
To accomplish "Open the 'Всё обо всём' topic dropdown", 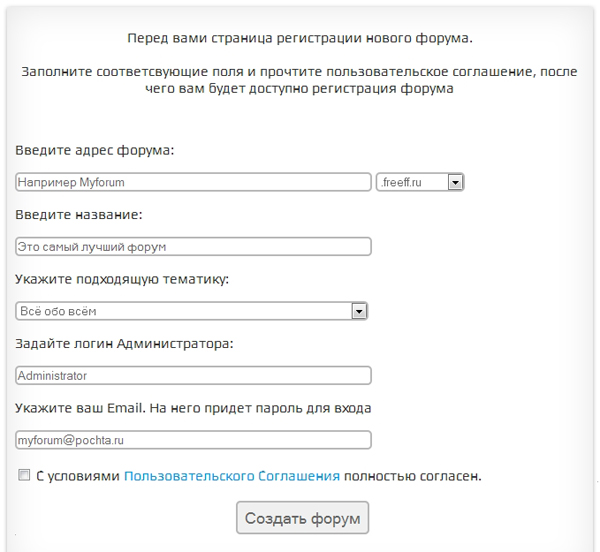I will (191, 311).
